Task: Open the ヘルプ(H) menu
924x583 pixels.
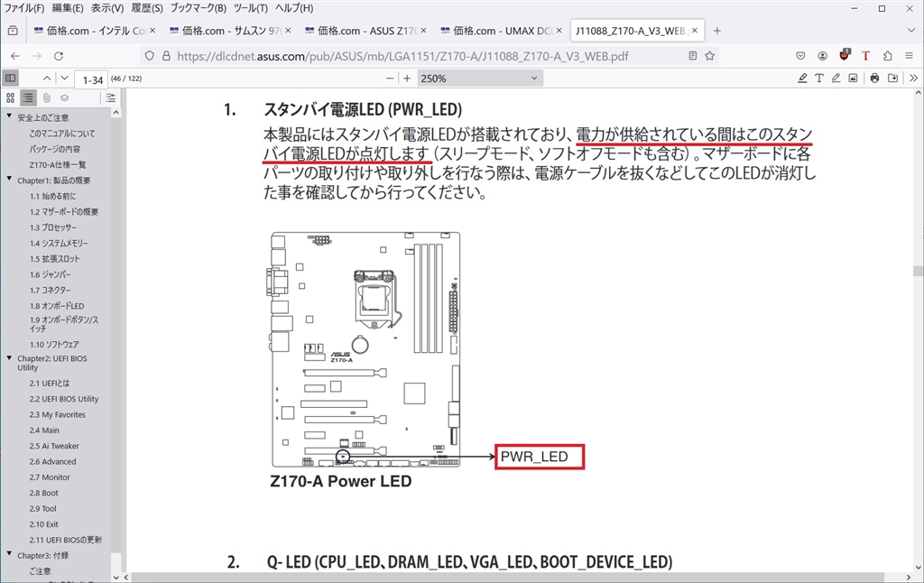Action: (295, 8)
